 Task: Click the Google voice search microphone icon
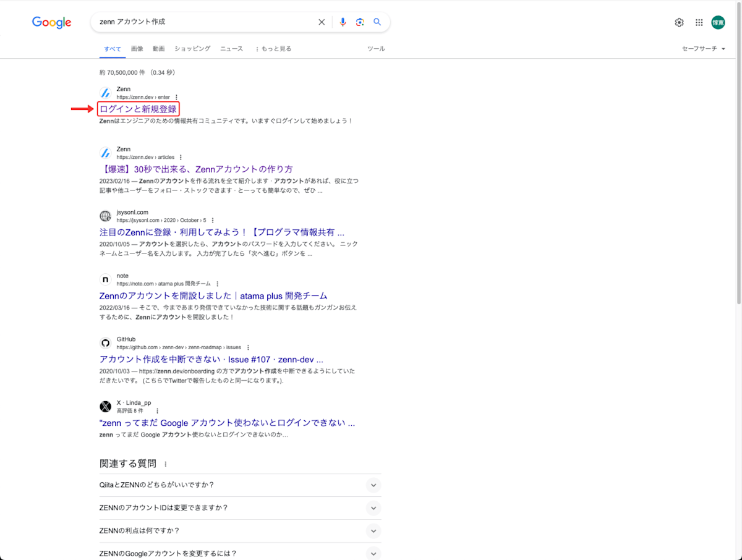[343, 22]
